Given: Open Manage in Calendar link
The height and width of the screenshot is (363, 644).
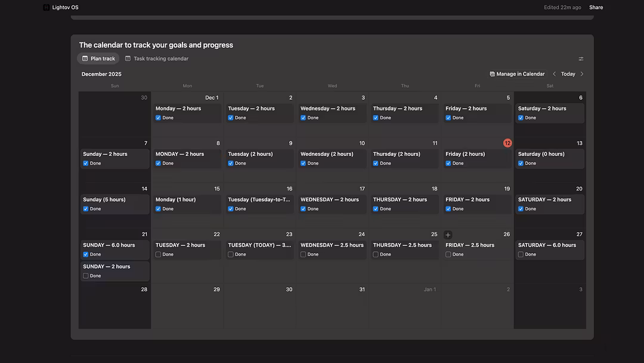Looking at the screenshot, I should click(520, 74).
